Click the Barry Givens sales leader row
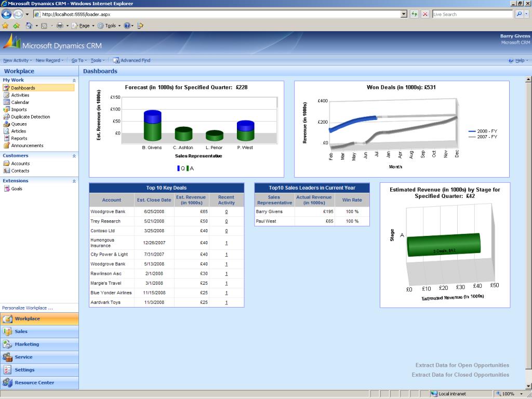532x399 pixels. point(312,212)
